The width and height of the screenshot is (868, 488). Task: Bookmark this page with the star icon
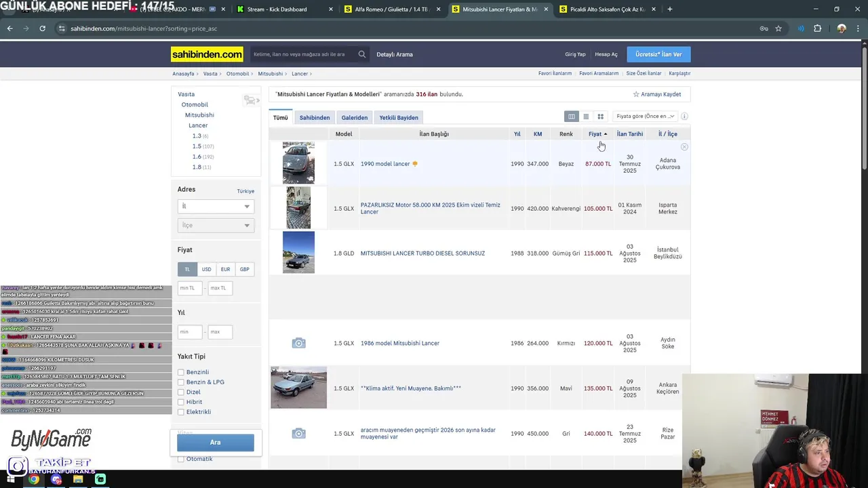click(778, 28)
